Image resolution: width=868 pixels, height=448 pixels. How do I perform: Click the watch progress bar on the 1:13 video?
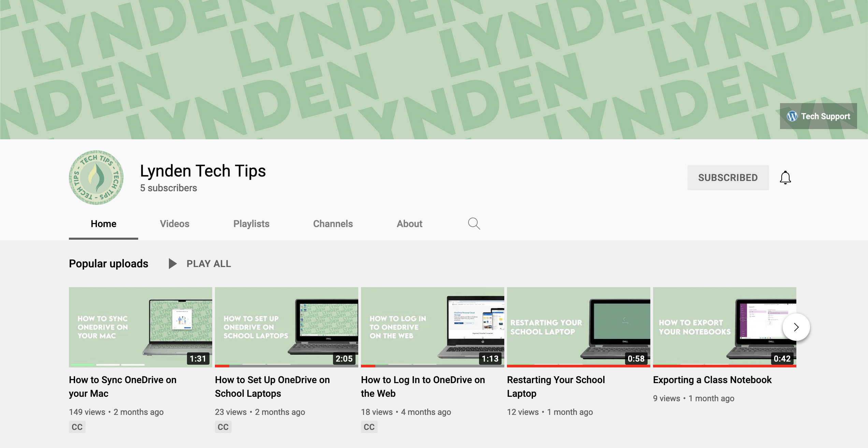pyautogui.click(x=433, y=366)
